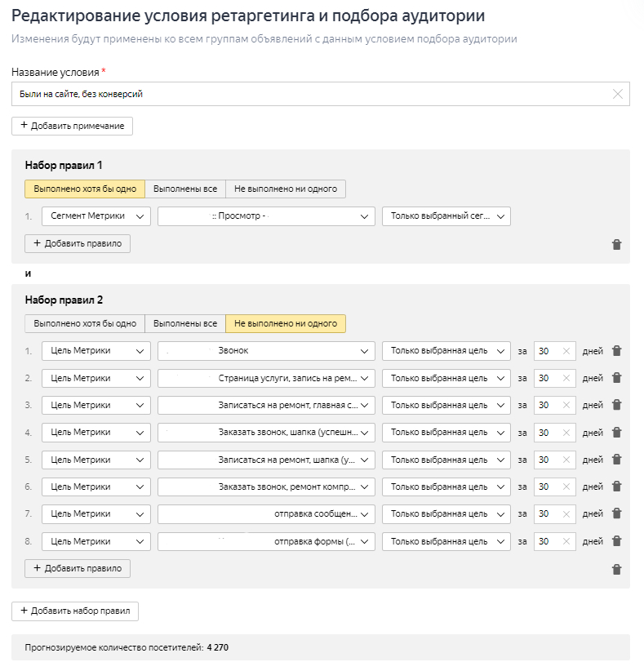Switch rule set 2 to "Выполнено хотя бы одно"

[x=85, y=323]
